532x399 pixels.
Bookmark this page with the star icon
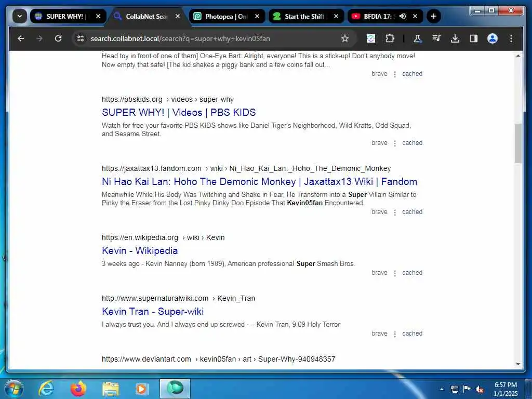[x=345, y=38]
